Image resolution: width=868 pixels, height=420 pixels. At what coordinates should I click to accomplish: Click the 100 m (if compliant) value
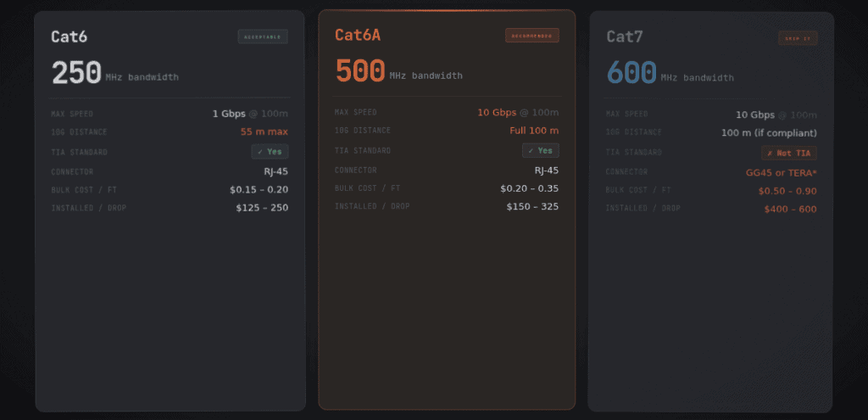(769, 133)
